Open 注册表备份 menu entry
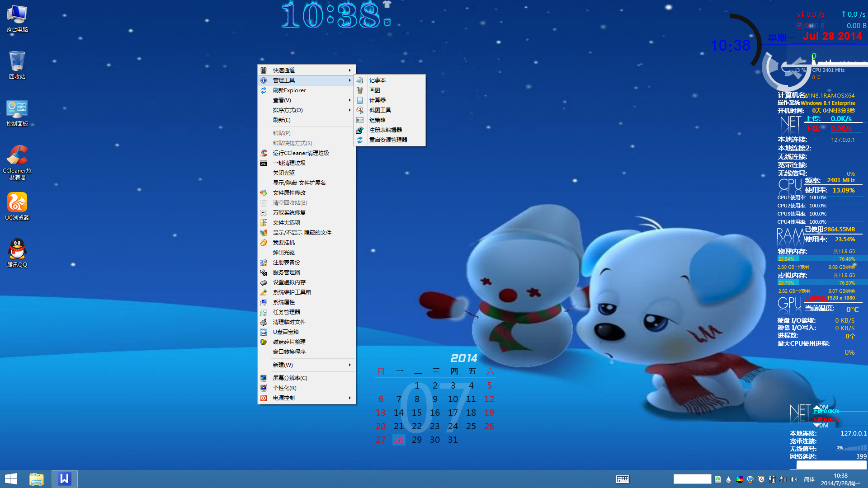 pos(307,263)
